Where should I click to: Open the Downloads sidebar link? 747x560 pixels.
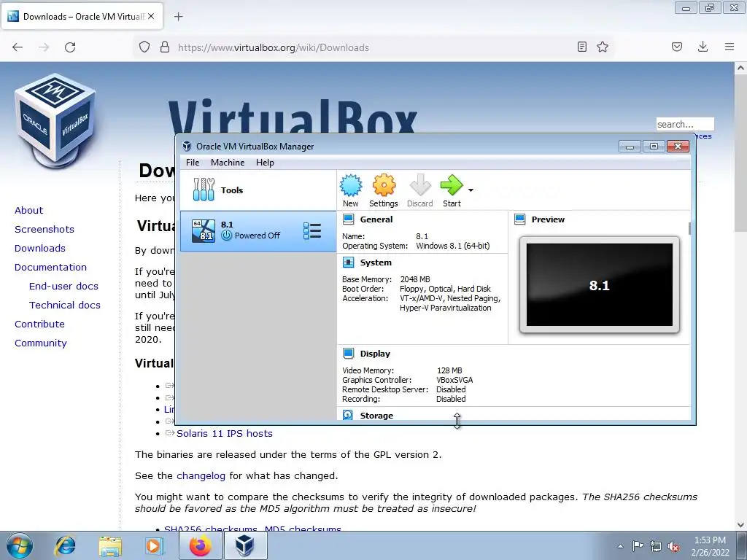point(40,249)
